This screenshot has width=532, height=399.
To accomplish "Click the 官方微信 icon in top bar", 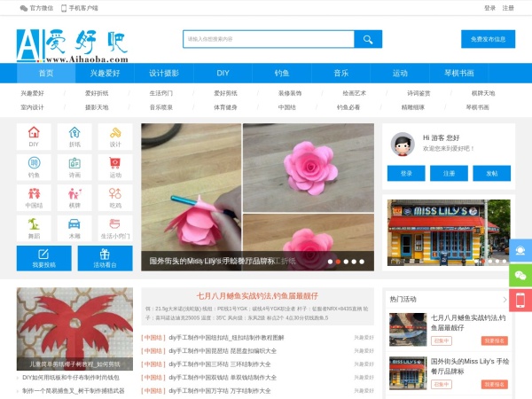I will 24,8.
